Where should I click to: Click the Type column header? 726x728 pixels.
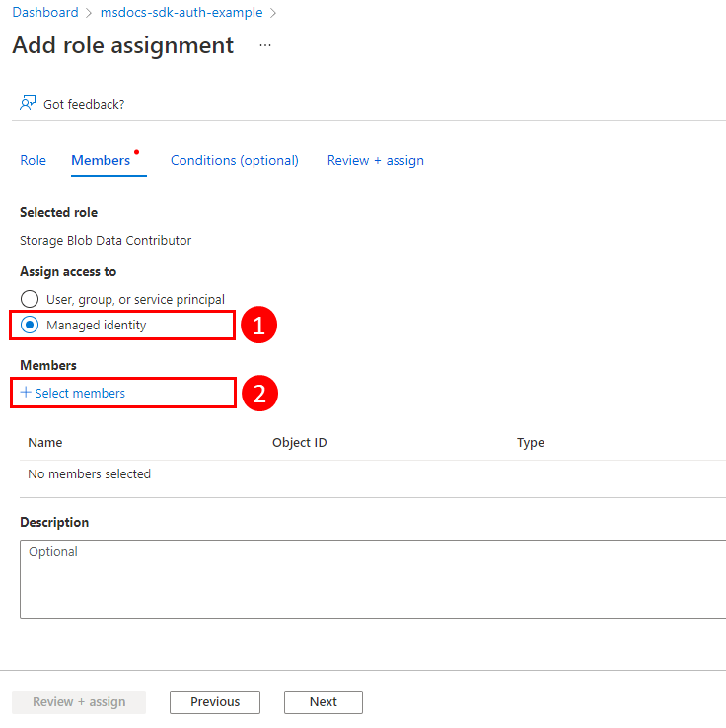(531, 443)
